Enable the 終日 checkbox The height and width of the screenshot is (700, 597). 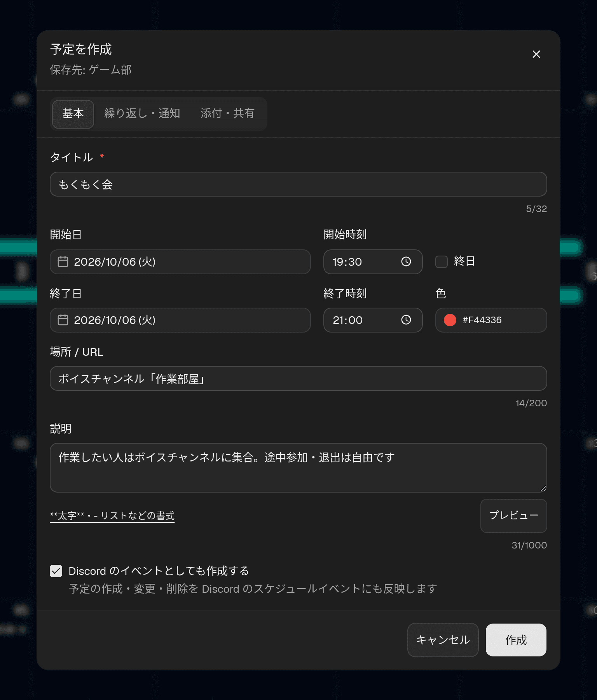click(442, 262)
